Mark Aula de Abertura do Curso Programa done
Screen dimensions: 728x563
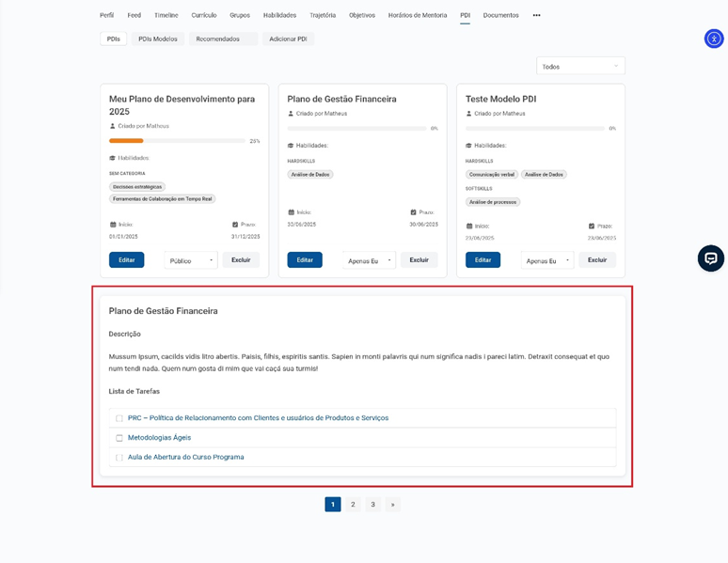[x=119, y=458]
